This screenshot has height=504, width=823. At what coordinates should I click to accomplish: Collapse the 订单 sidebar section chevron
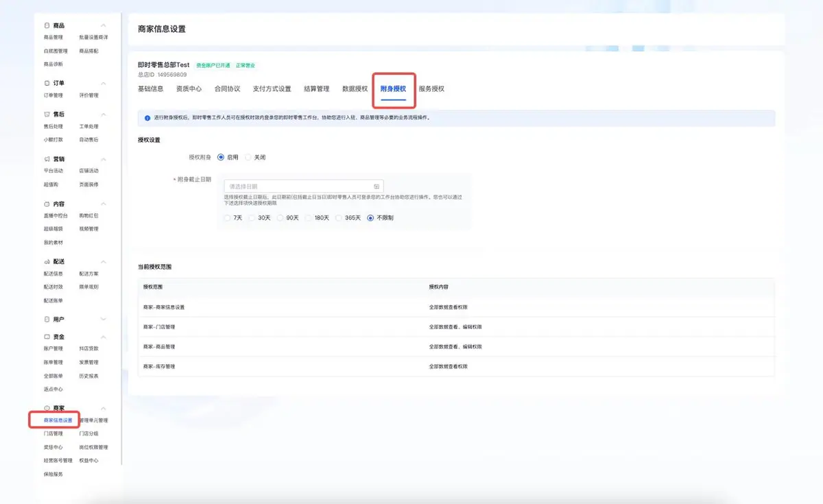(x=104, y=82)
